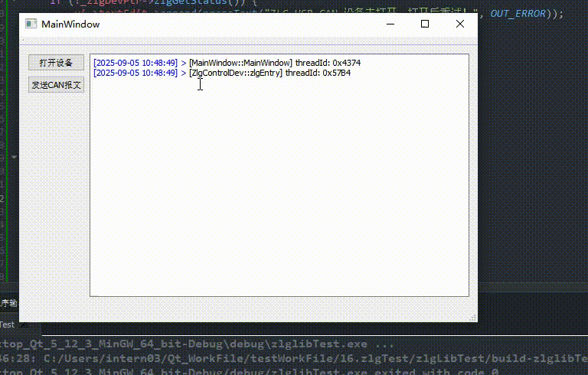Image resolution: width=588 pixels, height=375 pixels.
Task: Select the MainWindow::MainWindow threadId 0x4374 log line
Action: pos(227,63)
